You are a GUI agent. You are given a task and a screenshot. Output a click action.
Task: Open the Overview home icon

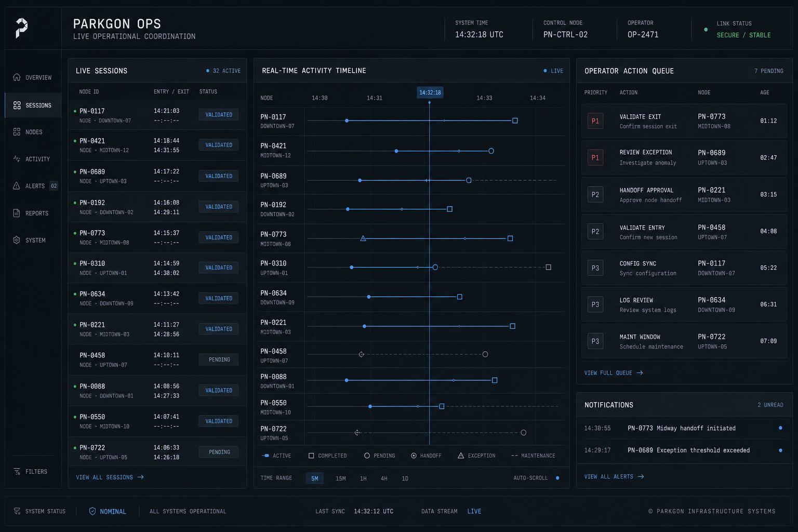pos(17,77)
